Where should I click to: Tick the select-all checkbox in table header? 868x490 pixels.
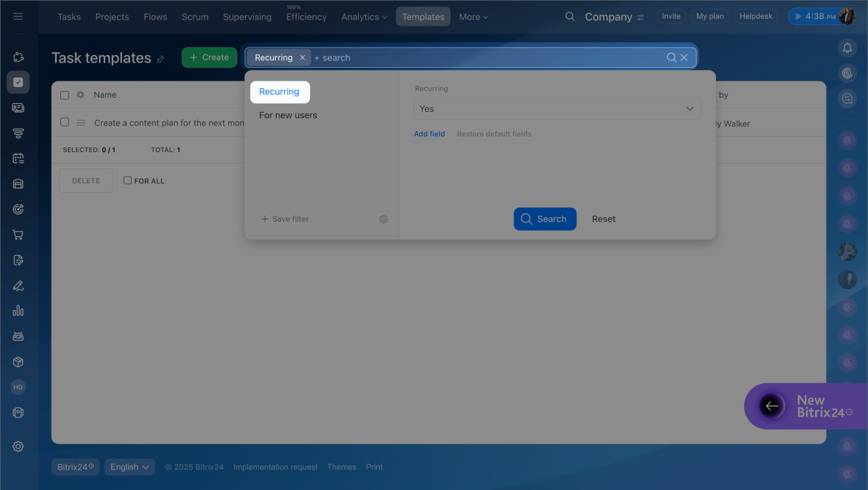click(64, 95)
